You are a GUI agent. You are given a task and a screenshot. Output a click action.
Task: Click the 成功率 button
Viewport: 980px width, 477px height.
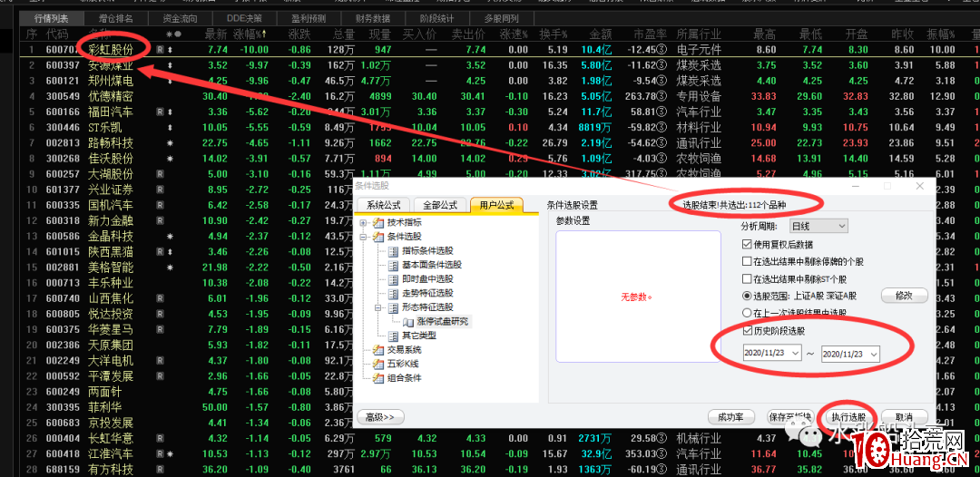731,417
